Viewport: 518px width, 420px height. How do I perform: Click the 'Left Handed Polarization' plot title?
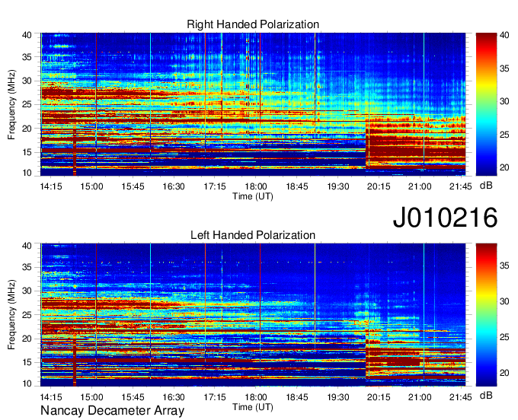pos(253,235)
